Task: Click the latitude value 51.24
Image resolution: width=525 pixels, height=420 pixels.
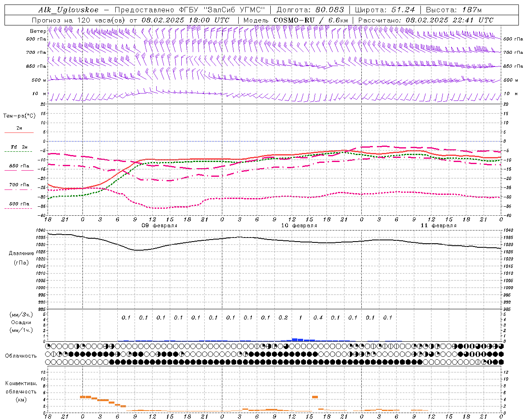Action: coord(403,10)
